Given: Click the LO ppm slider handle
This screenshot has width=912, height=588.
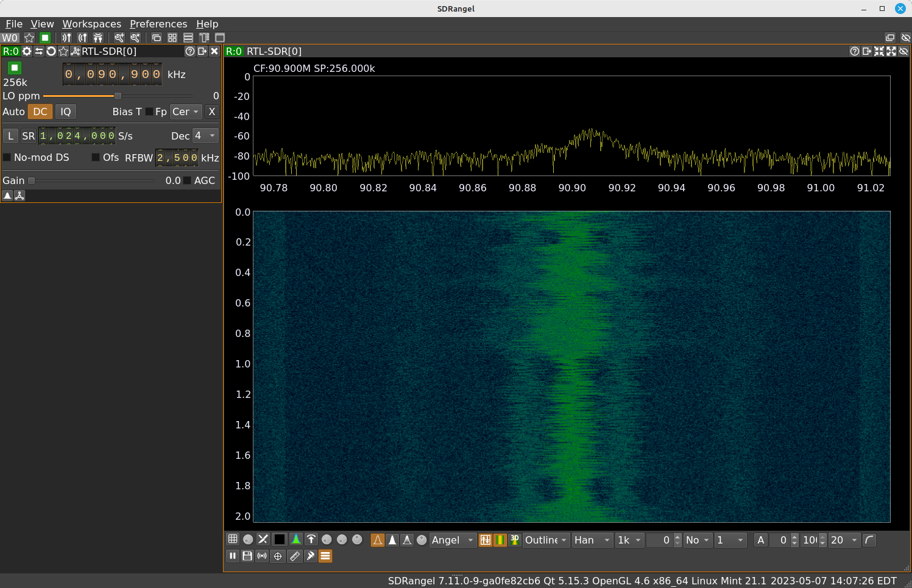Looking at the screenshot, I should 118,96.
